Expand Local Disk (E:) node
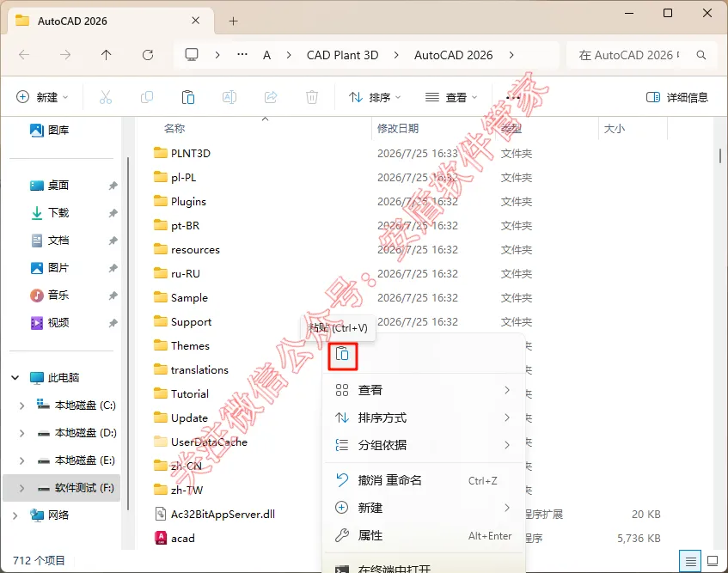Image resolution: width=728 pixels, height=573 pixels. [21, 460]
